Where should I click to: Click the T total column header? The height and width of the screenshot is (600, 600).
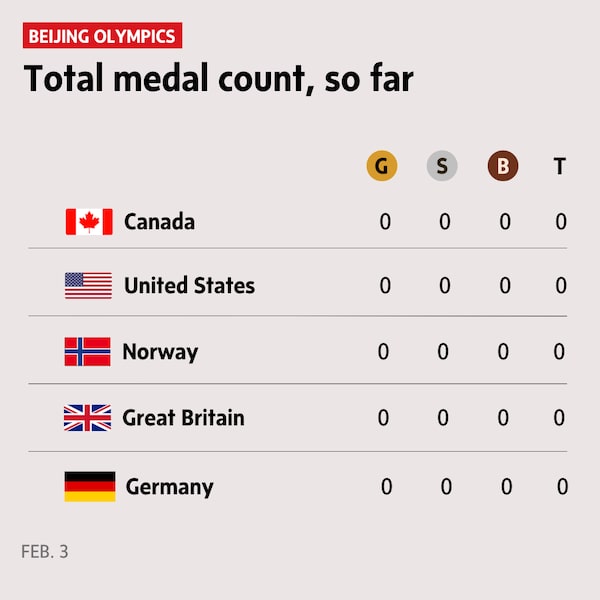pos(560,166)
